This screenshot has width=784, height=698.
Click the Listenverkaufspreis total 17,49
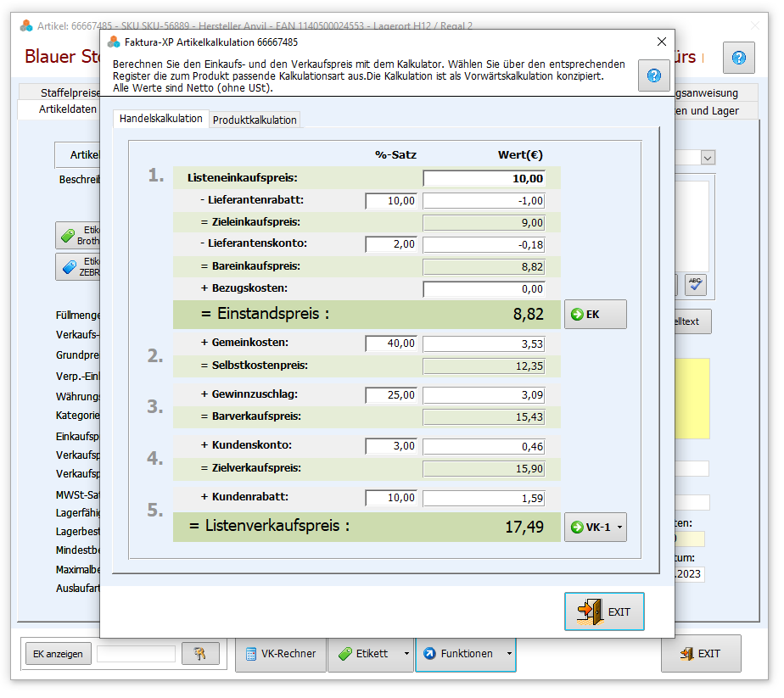click(524, 527)
